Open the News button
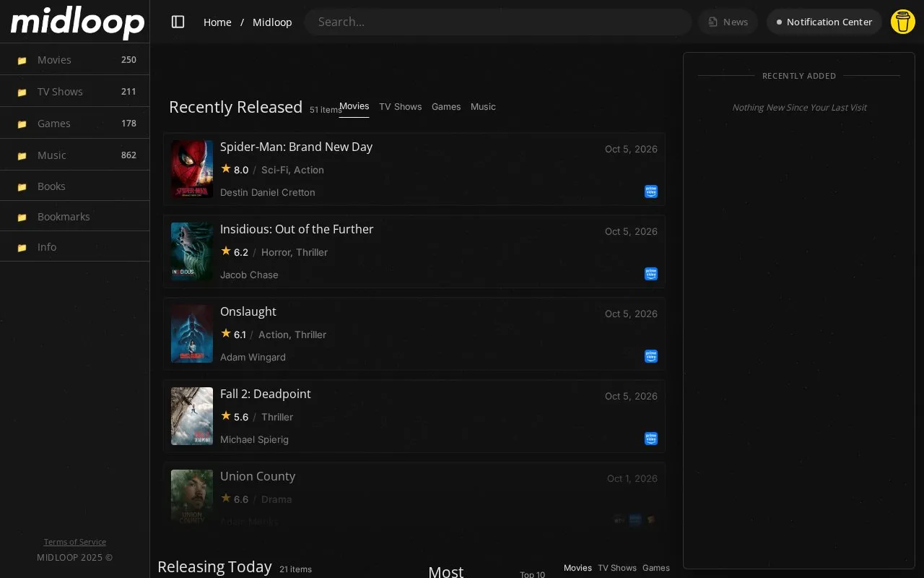924x578 pixels. pyautogui.click(x=728, y=22)
